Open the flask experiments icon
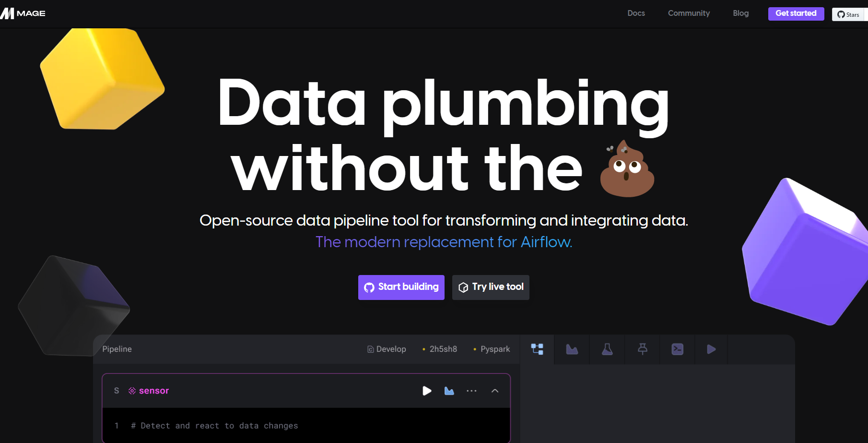The height and width of the screenshot is (443, 868). (x=607, y=349)
